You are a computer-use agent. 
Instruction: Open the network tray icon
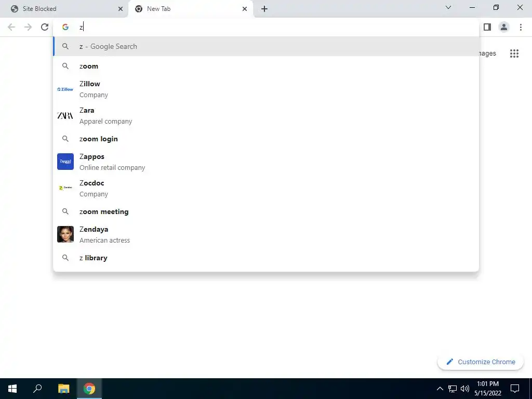(453, 389)
